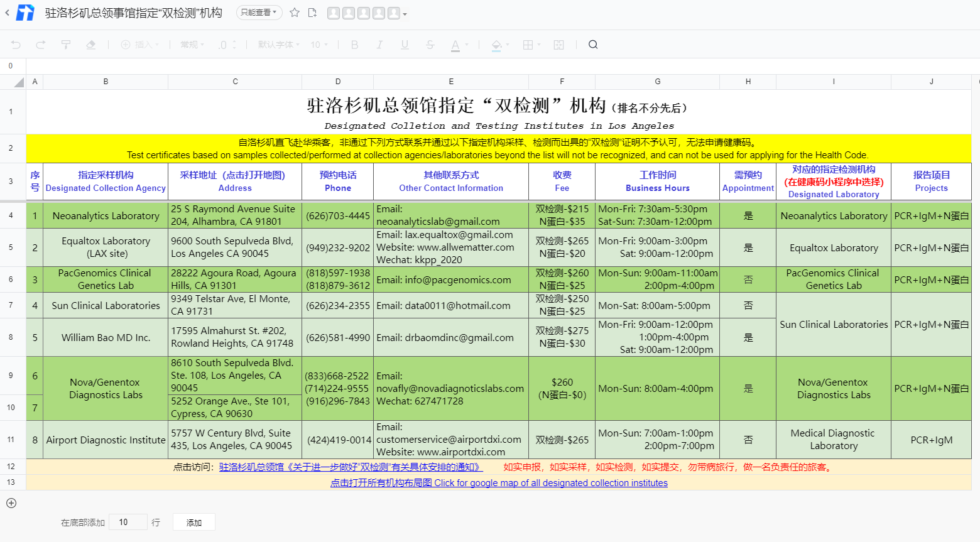
Task: Toggle italic formatting
Action: click(379, 45)
